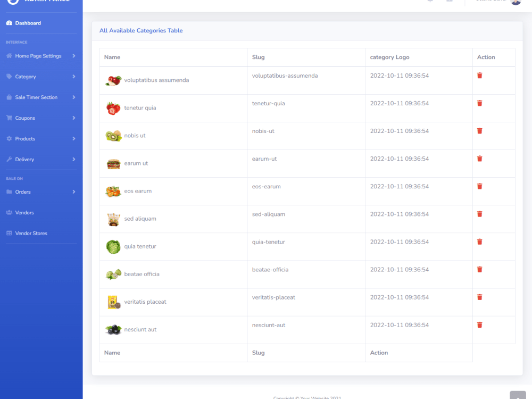Image resolution: width=532 pixels, height=399 pixels.
Task: Click the Category tag icon
Action: click(x=9, y=76)
